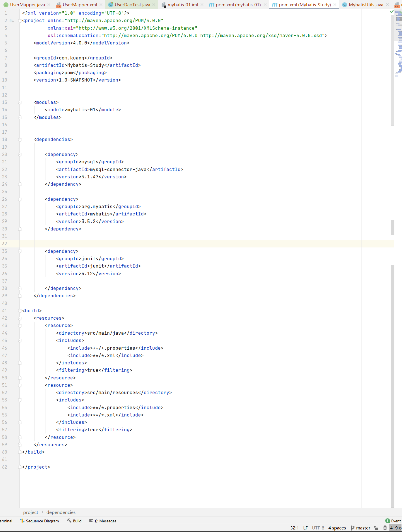Image resolution: width=402 pixels, height=532 pixels.
Task: Fold the first resource block at line 43
Action: 20,326
